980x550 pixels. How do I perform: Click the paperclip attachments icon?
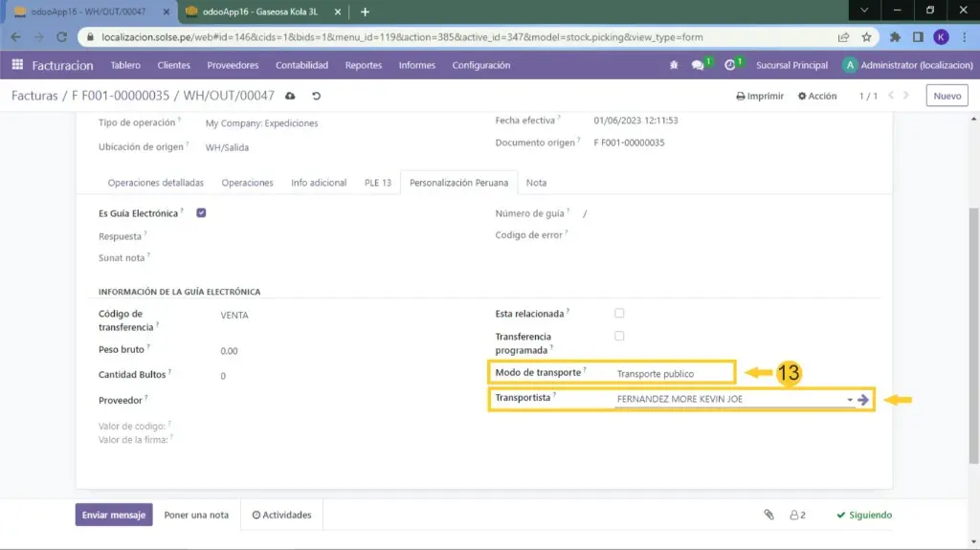(768, 515)
